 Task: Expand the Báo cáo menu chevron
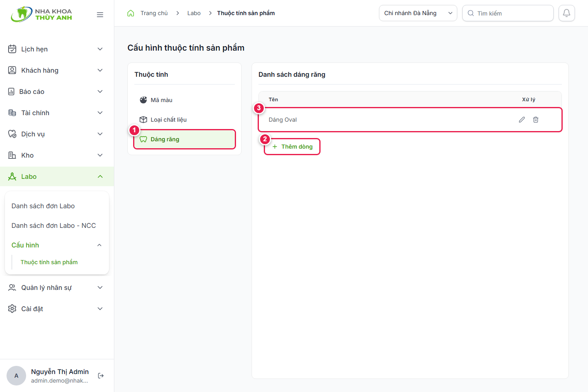(100, 91)
